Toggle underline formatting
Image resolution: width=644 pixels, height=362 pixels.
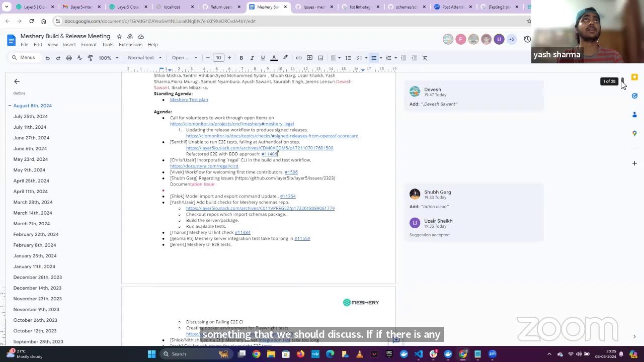click(x=263, y=58)
